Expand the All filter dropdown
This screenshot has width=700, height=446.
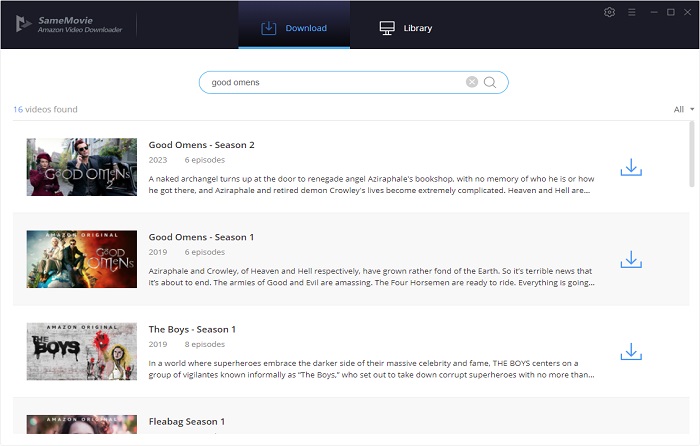click(684, 109)
